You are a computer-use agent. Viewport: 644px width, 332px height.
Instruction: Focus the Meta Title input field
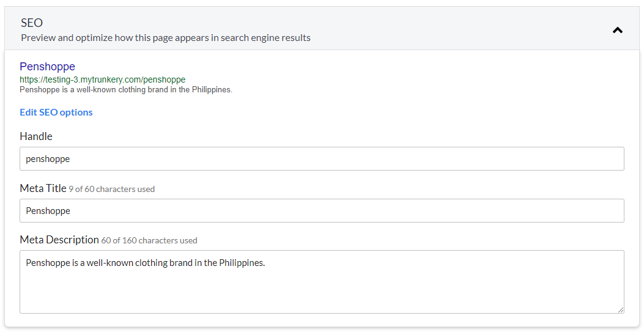point(322,210)
